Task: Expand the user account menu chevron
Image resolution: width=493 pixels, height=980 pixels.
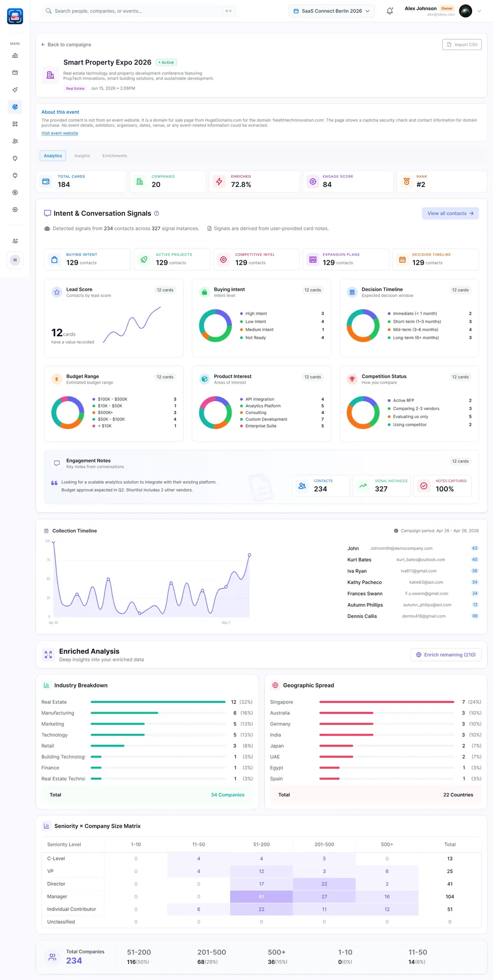Action: click(479, 11)
